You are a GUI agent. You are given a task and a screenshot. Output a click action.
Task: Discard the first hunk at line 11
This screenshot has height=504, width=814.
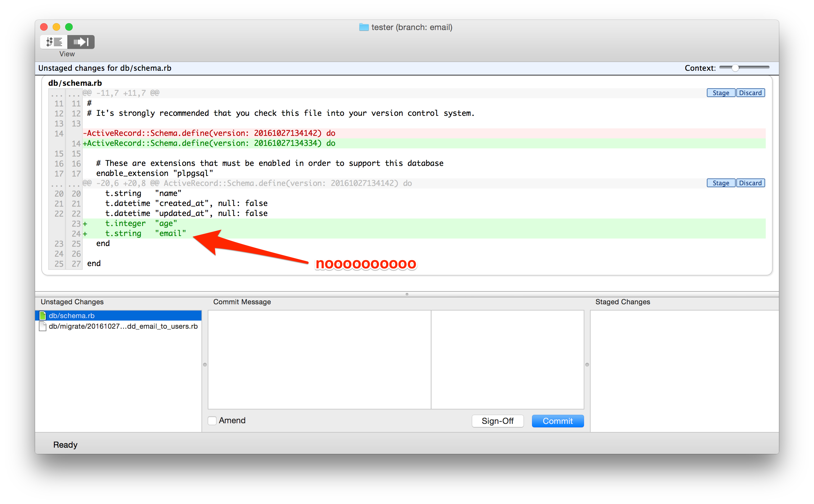click(750, 93)
